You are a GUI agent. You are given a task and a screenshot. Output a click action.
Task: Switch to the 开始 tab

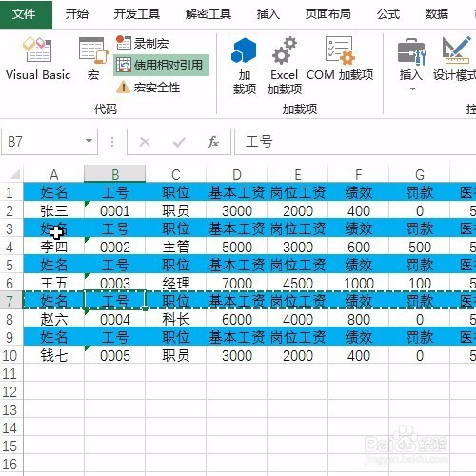77,14
